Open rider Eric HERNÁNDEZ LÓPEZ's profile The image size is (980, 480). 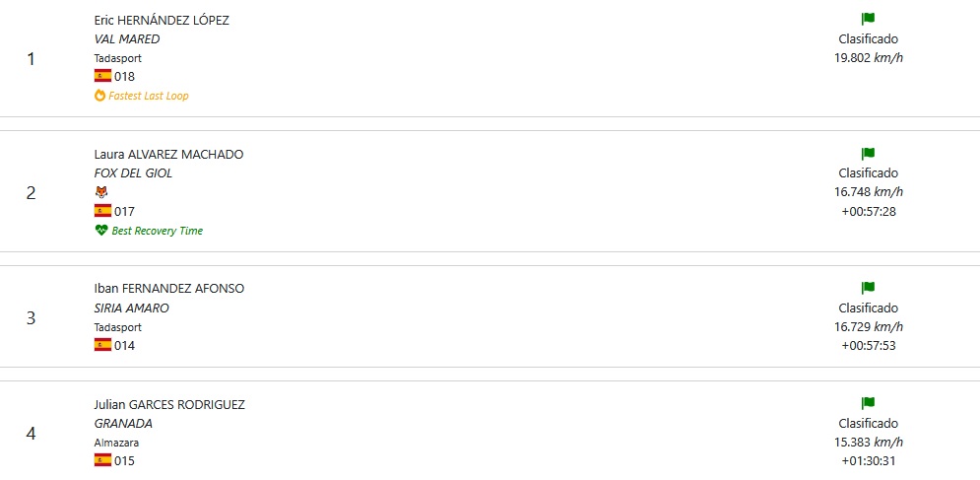(x=162, y=20)
